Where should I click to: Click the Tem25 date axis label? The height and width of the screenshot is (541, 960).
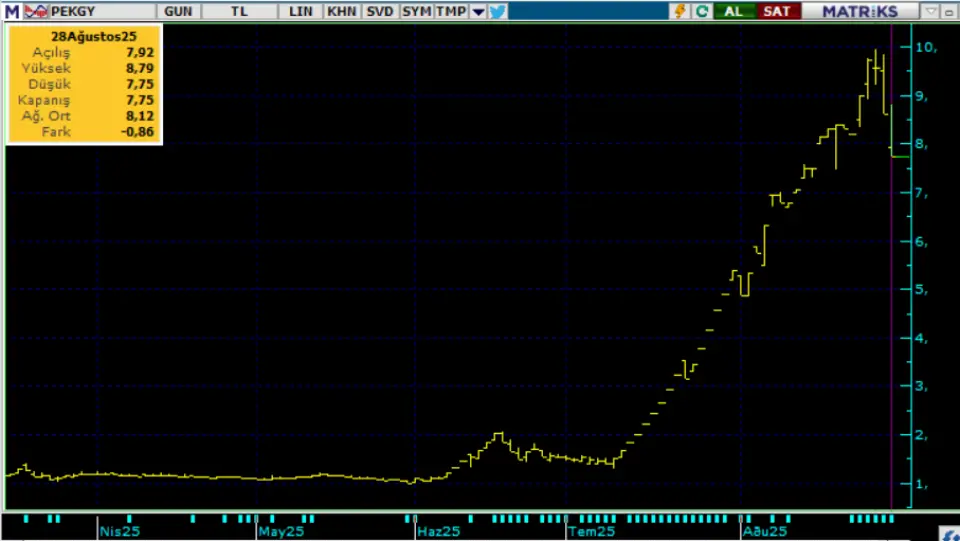click(x=591, y=531)
